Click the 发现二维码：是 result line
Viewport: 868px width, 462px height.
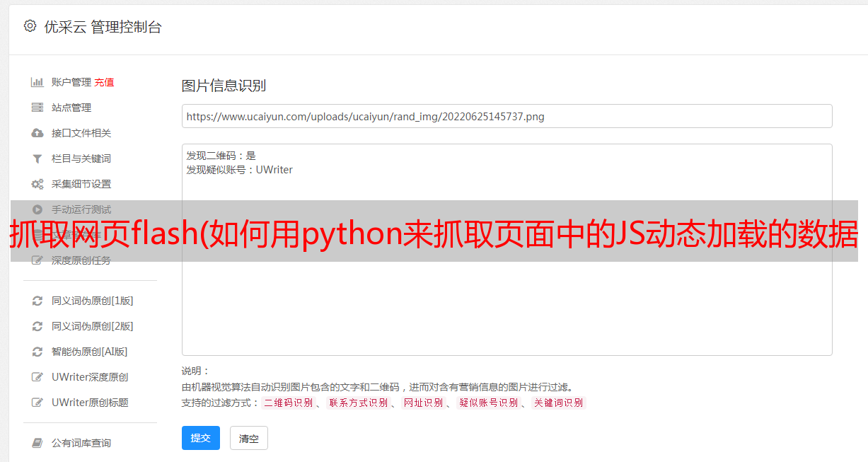click(x=221, y=156)
